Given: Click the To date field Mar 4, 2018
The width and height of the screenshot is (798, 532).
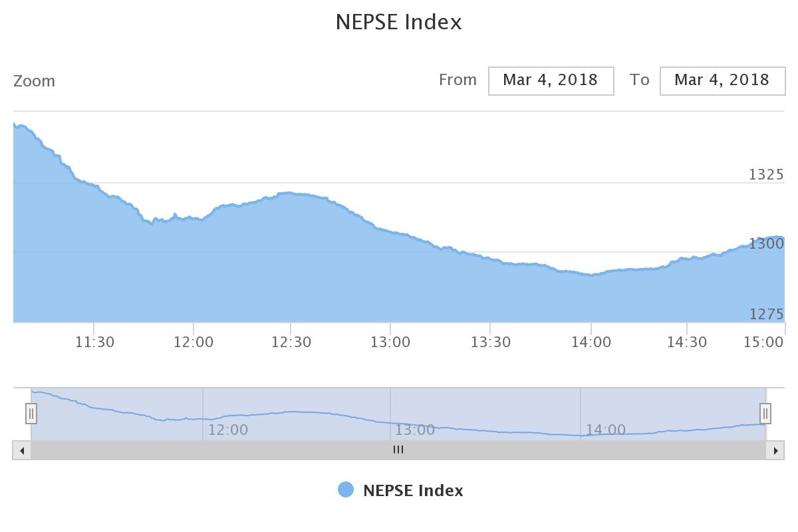Looking at the screenshot, I should coord(722,80).
